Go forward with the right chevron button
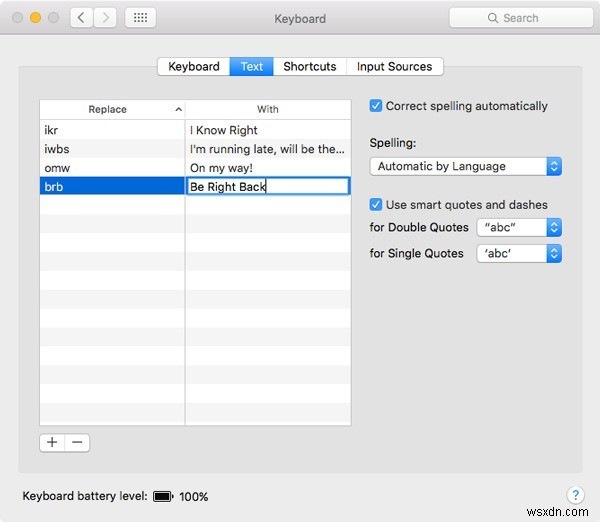This screenshot has width=600, height=522. [x=105, y=18]
